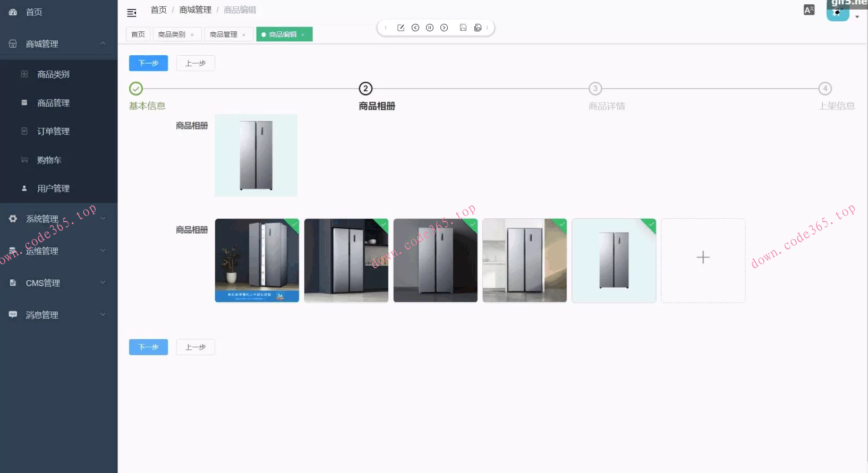This screenshot has height=473, width=868.
Task: Close the 商品类别 tab
Action: [192, 35]
